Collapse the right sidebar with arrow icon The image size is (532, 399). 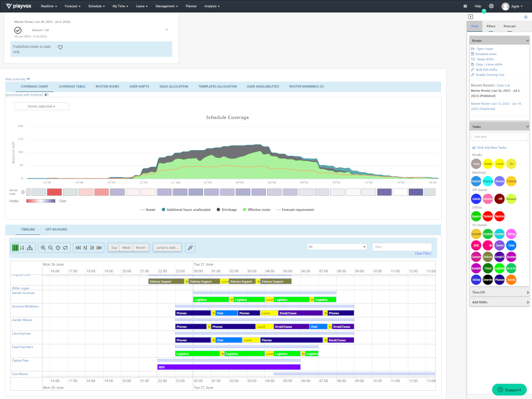(471, 17)
